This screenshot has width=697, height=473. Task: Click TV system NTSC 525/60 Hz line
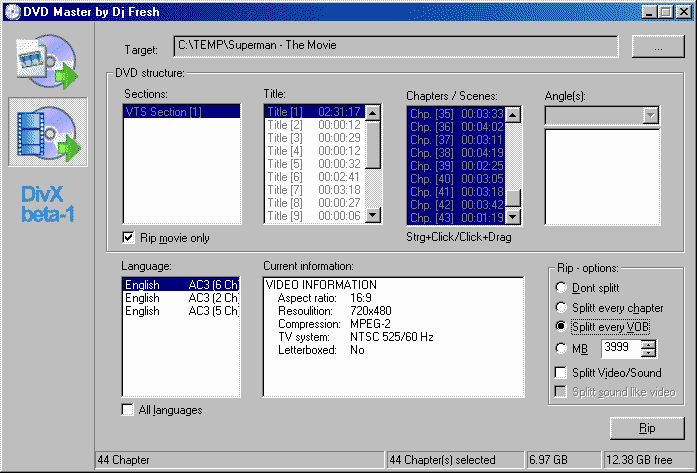(x=356, y=337)
